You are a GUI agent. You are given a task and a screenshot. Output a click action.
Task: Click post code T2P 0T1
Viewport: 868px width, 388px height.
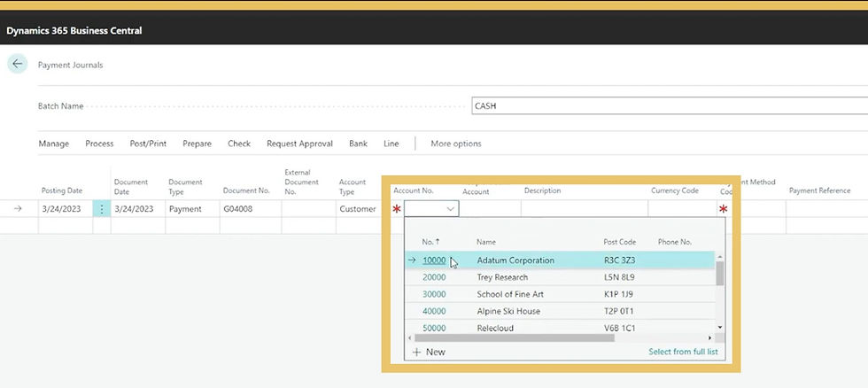tap(619, 311)
